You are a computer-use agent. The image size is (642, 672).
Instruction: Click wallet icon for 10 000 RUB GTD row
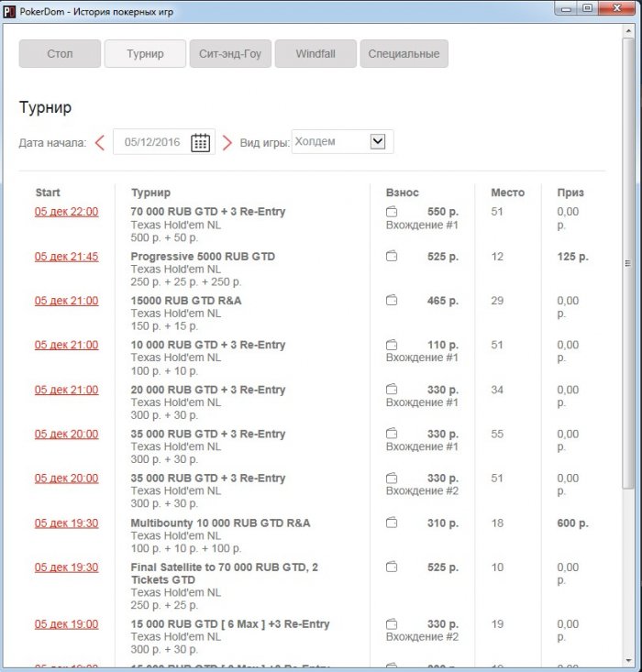pos(392,345)
